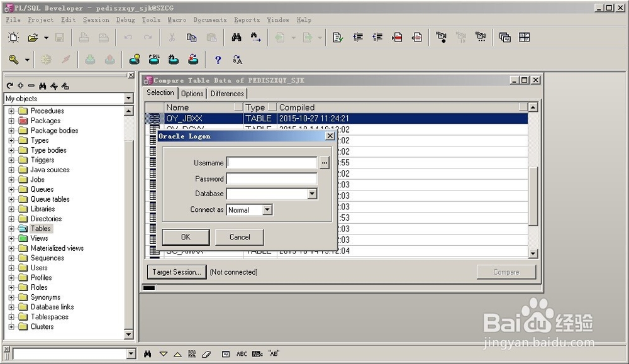Click OK in Oracle Logon dialog

(186, 237)
